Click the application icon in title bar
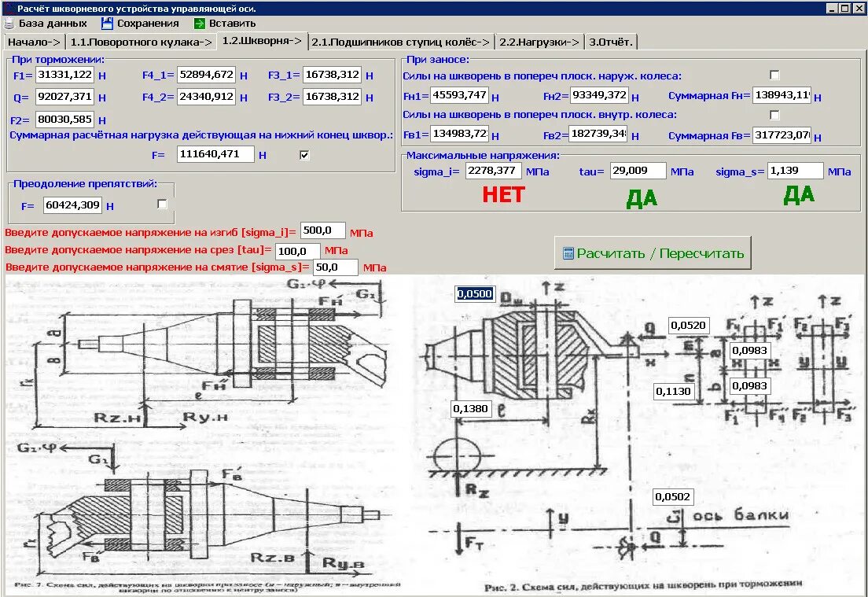 tap(9, 9)
